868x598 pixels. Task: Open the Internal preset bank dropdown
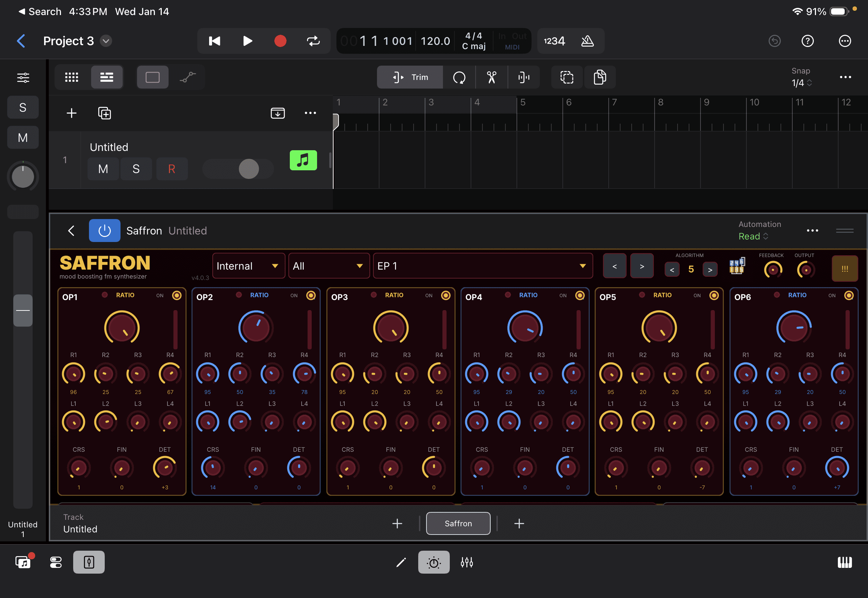pos(249,266)
